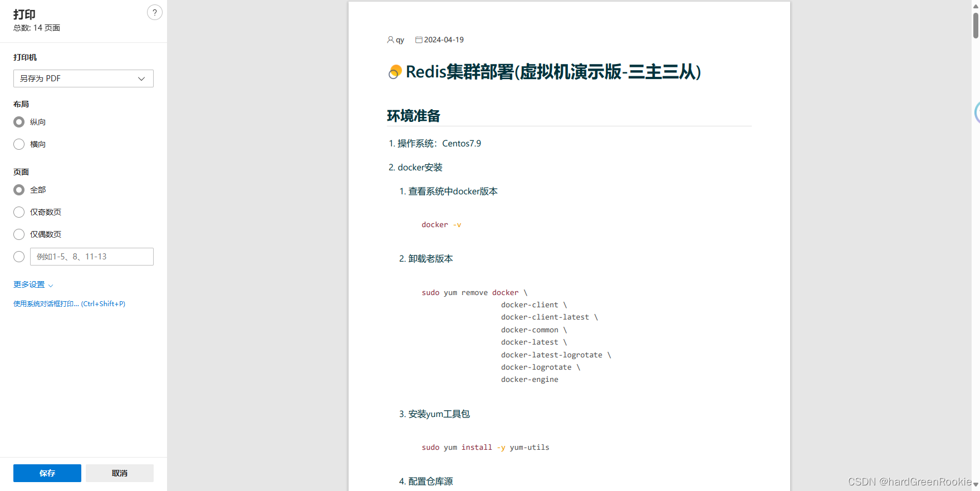Screen dimensions: 980x491
Task: Click the preview vertical scrollbar thumb
Action: [x=976, y=24]
